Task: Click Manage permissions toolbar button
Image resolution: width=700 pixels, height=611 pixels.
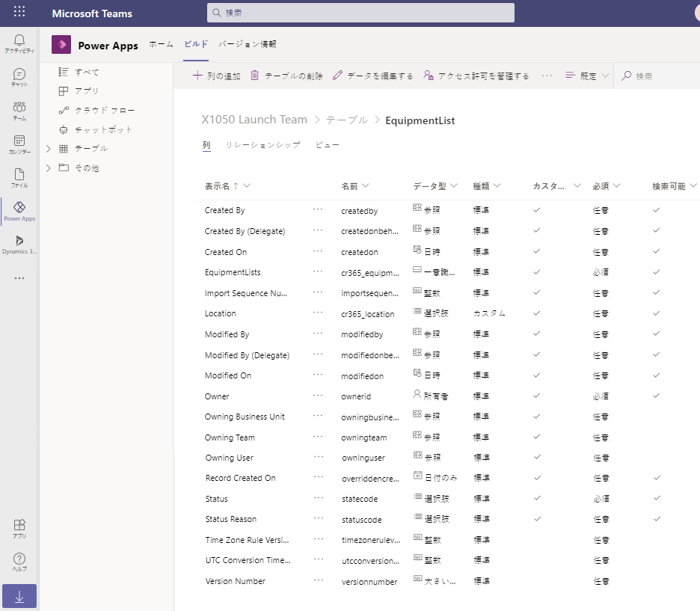Action: tap(476, 76)
